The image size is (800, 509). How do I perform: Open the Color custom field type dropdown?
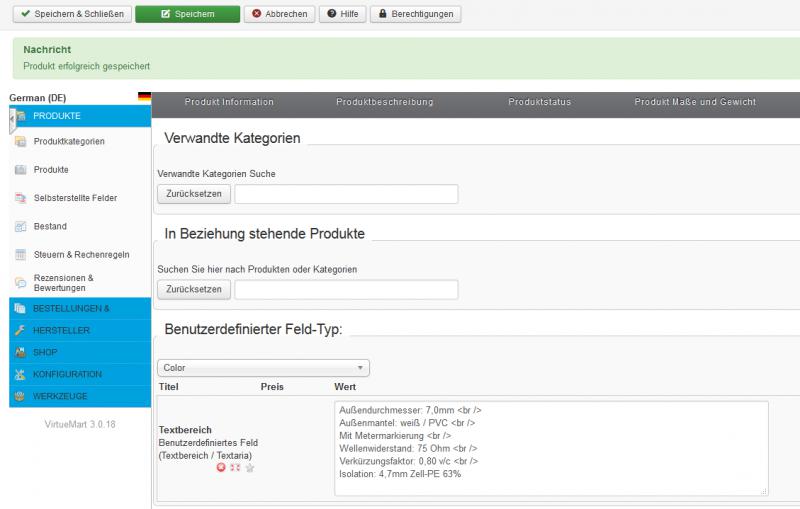click(x=263, y=368)
